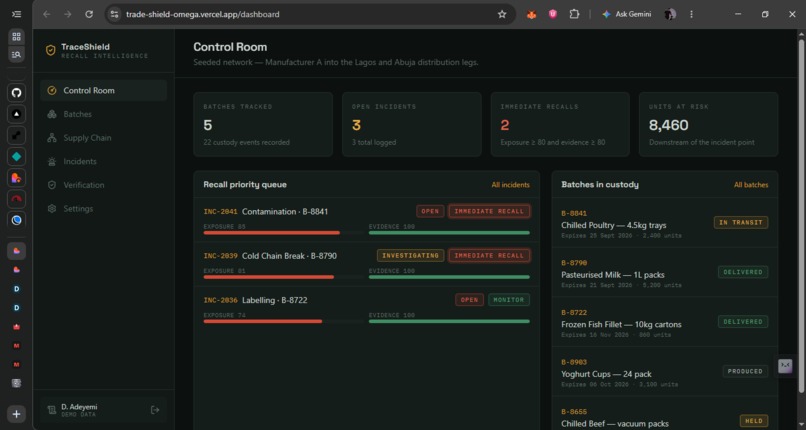
Task: Click the Ask Gemini button
Action: pos(627,14)
